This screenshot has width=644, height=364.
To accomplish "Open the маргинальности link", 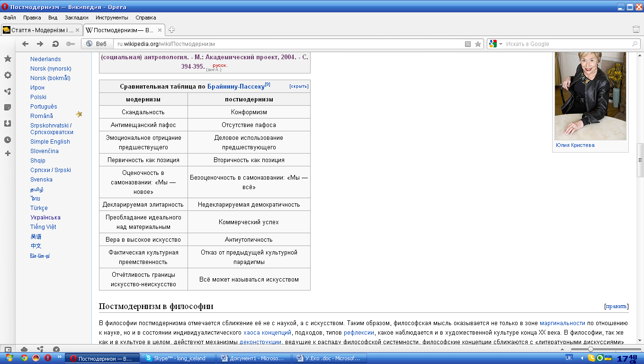I will tap(563, 323).
